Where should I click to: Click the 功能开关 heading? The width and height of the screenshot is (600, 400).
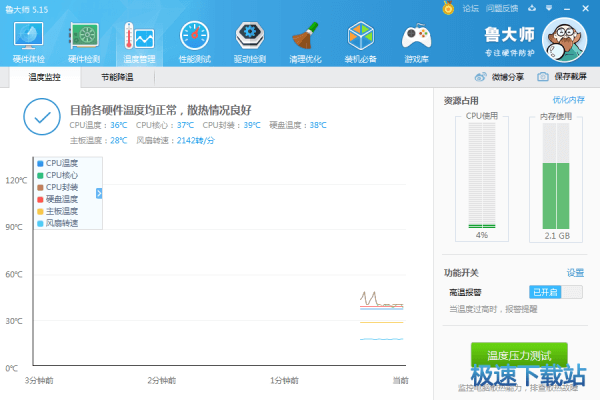click(461, 273)
